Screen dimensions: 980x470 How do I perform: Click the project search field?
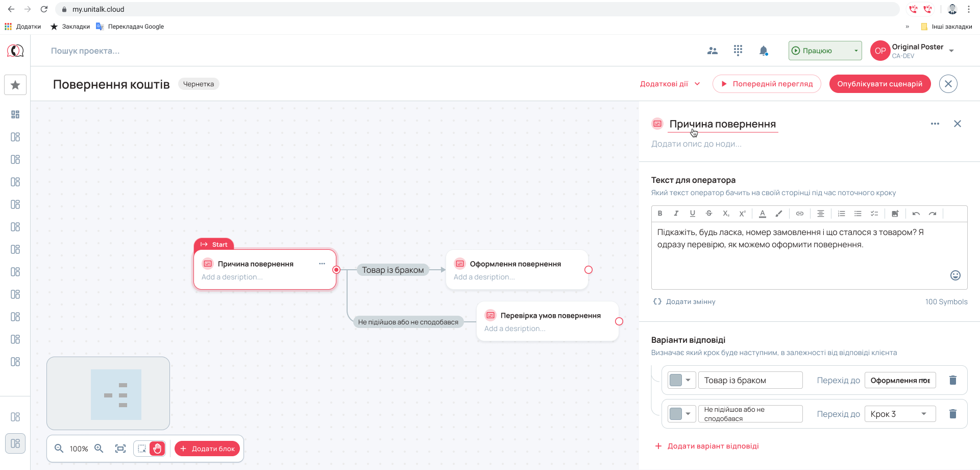point(85,51)
